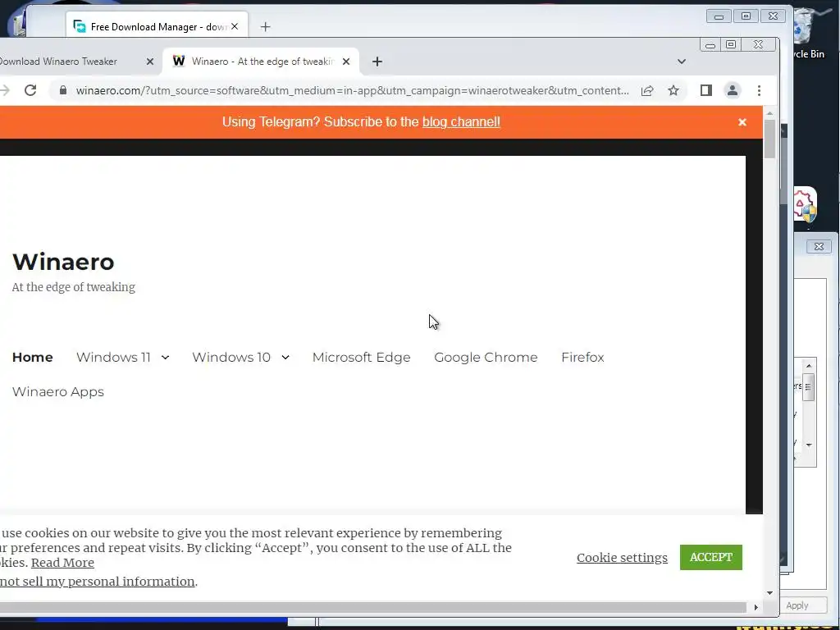Open the Windows 10 menu item
The height and width of the screenshot is (630, 840).
(231, 358)
